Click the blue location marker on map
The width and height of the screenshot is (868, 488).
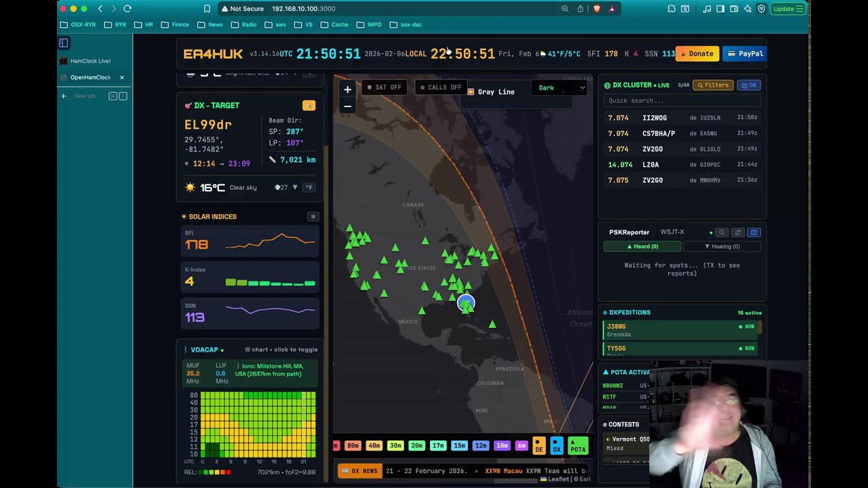[x=466, y=302]
